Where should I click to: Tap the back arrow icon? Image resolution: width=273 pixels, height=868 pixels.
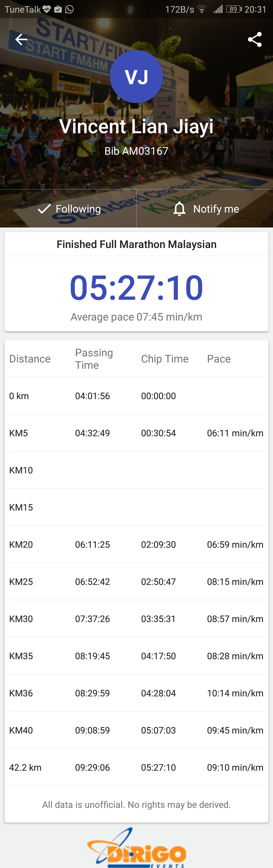pos(21,39)
